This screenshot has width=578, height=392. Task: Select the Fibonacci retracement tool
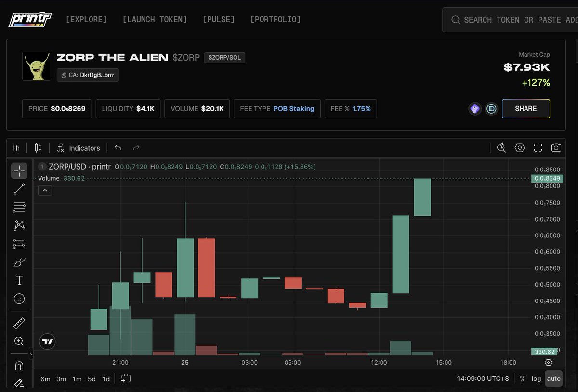tap(19, 207)
